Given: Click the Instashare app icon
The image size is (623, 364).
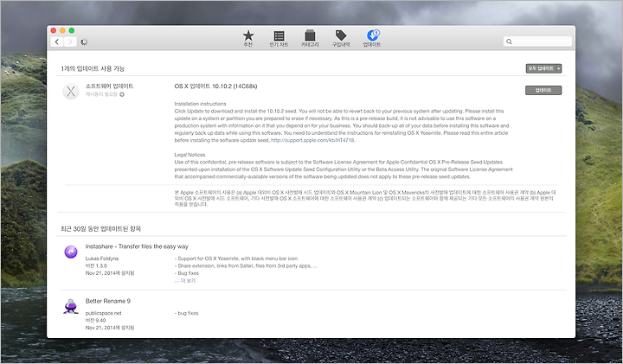Looking at the screenshot, I should click(x=71, y=252).
